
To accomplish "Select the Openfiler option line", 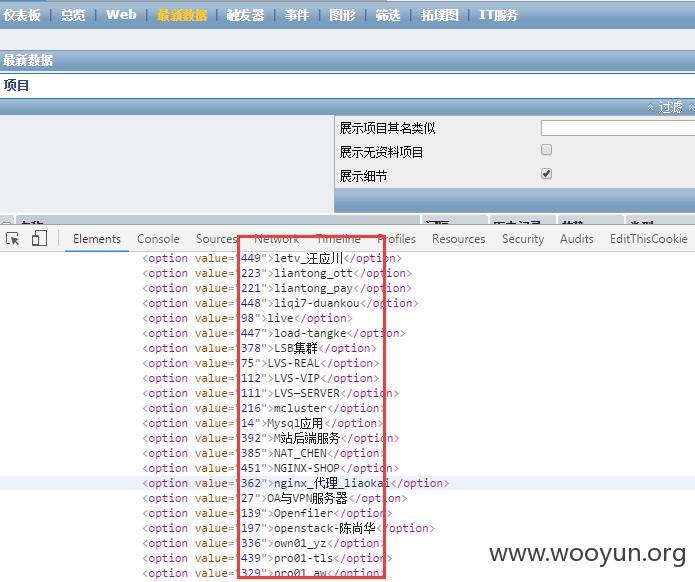I will click(267, 513).
